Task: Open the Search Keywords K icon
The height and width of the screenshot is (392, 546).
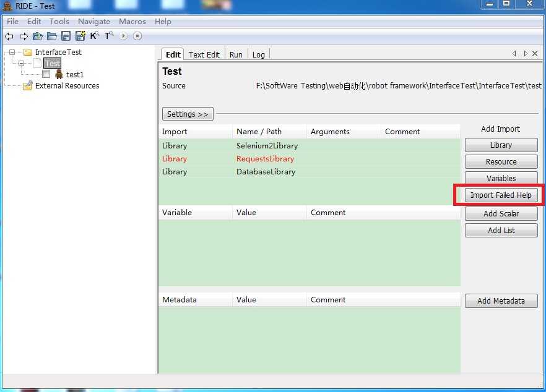Action: (x=94, y=35)
